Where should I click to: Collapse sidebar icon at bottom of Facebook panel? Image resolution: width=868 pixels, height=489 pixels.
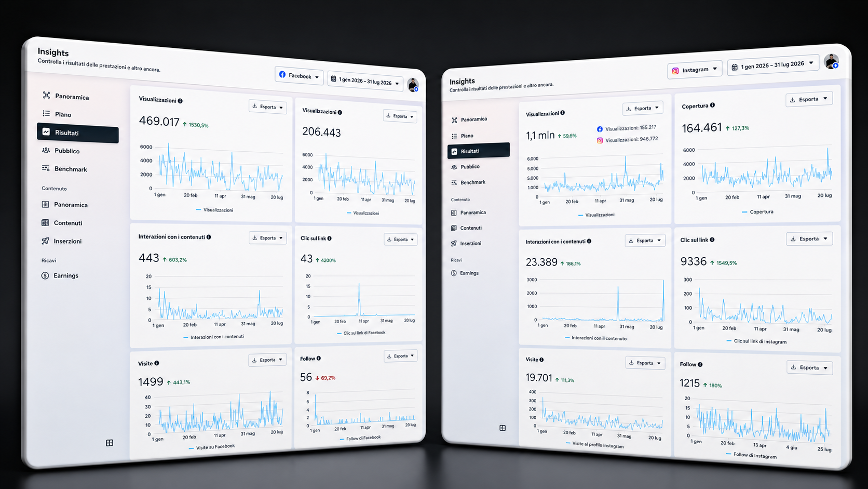(110, 443)
